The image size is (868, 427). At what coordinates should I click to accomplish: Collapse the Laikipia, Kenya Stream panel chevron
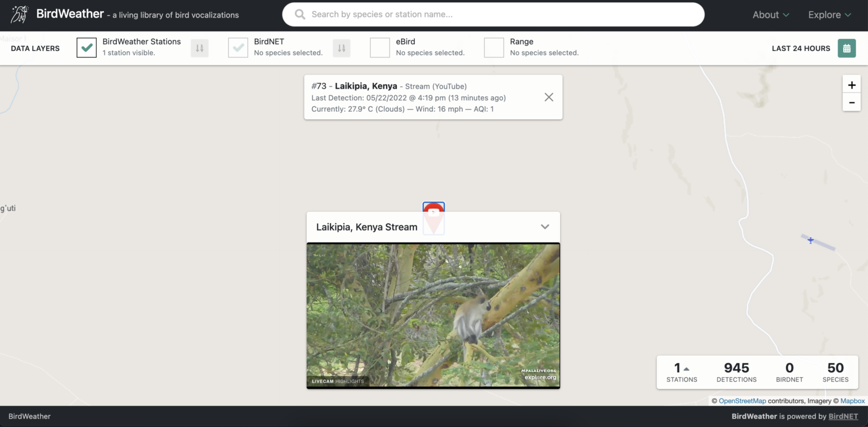click(x=545, y=227)
